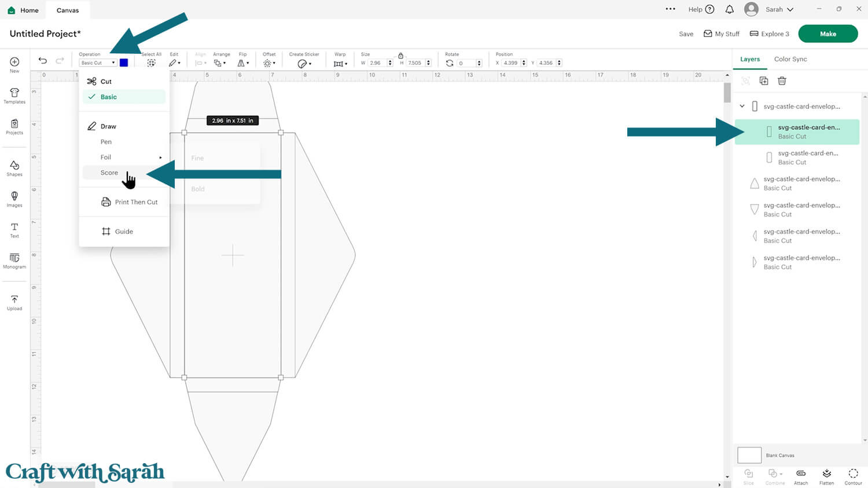
Task: Open My Stuff
Action: tap(722, 34)
